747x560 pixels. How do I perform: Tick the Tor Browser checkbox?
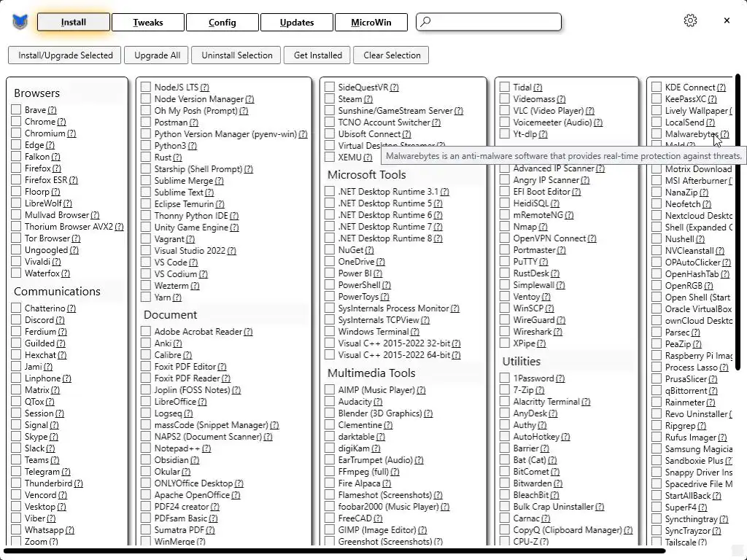tap(16, 238)
